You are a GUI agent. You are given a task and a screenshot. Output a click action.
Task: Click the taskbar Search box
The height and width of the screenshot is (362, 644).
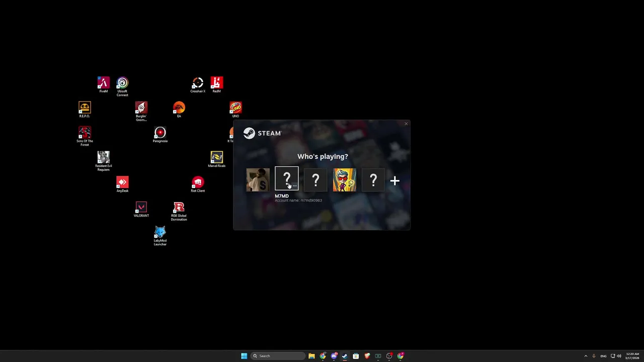(278, 356)
